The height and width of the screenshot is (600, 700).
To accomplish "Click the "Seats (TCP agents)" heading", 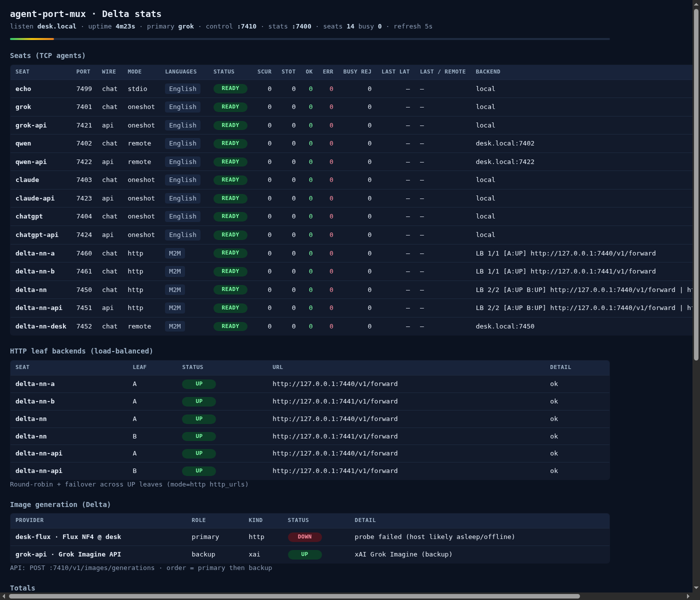I will [x=47, y=55].
